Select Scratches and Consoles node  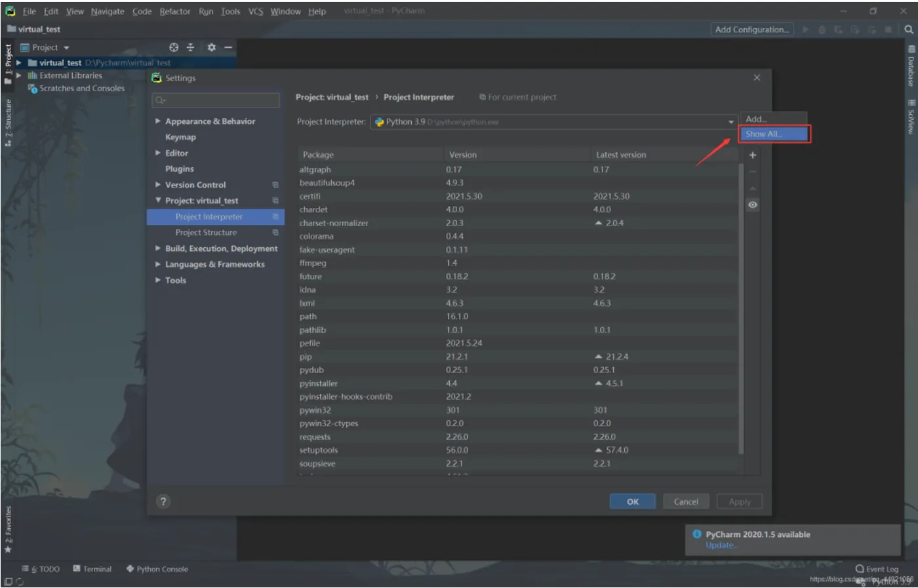76,88
